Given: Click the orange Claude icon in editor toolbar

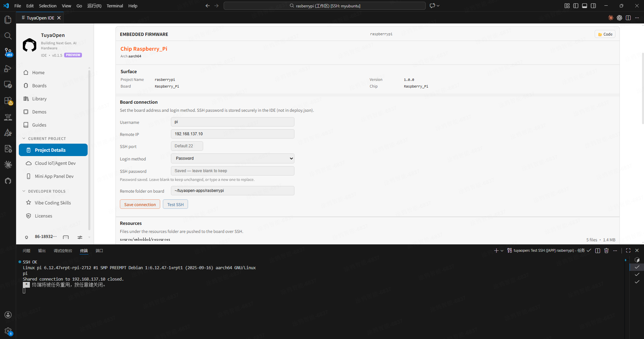Looking at the screenshot, I should pos(611,18).
